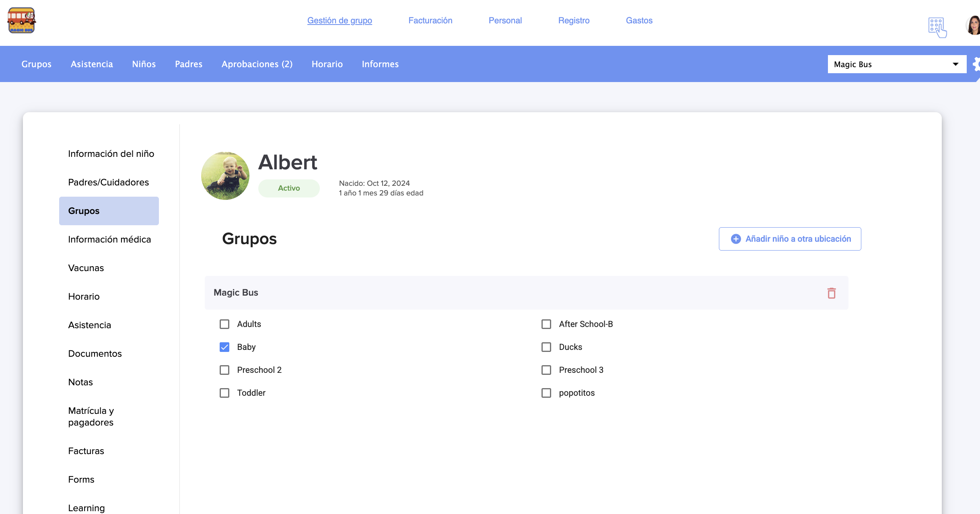
Task: Go to Vacunas section
Action: 86,268
